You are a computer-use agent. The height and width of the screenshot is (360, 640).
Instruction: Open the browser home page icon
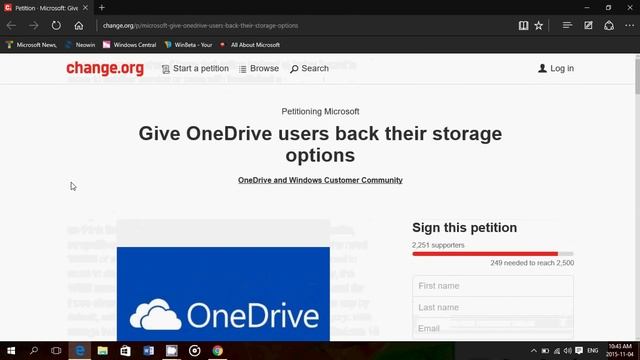79,25
